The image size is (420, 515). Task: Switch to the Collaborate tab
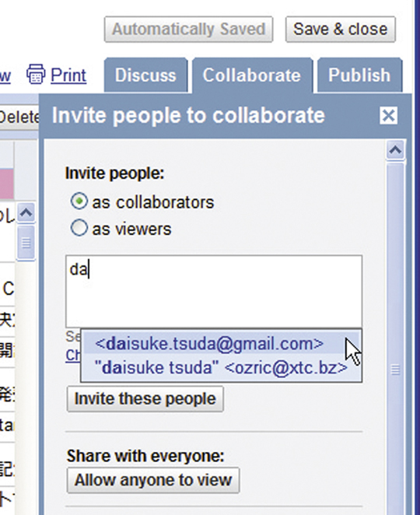coord(252,75)
